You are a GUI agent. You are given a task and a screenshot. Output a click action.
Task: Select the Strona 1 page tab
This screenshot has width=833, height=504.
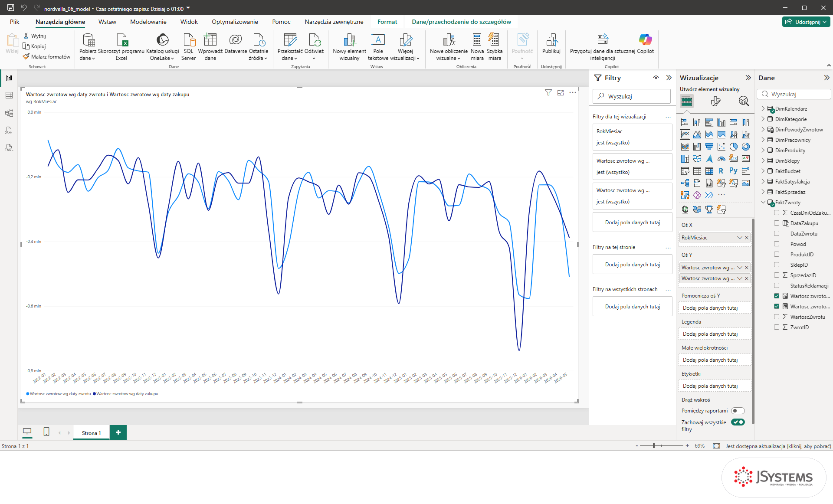coord(91,433)
